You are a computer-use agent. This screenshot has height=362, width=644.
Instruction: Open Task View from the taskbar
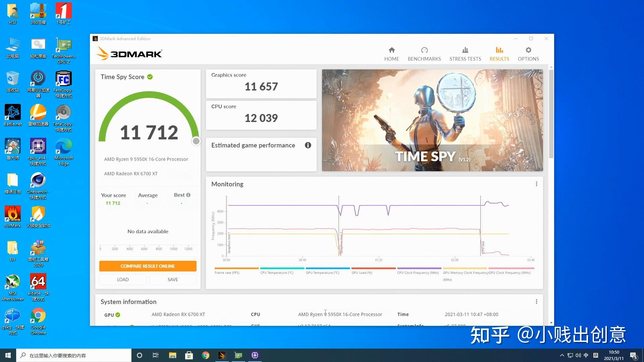tap(156, 355)
